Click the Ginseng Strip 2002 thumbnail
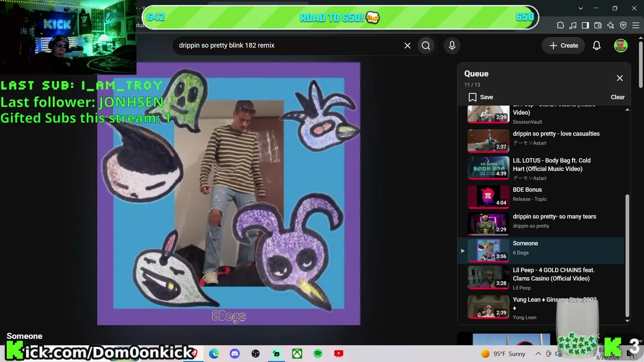 click(x=489, y=307)
